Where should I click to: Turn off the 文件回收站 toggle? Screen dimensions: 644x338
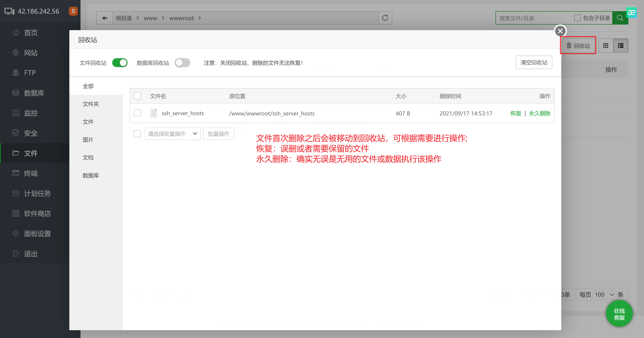(120, 63)
